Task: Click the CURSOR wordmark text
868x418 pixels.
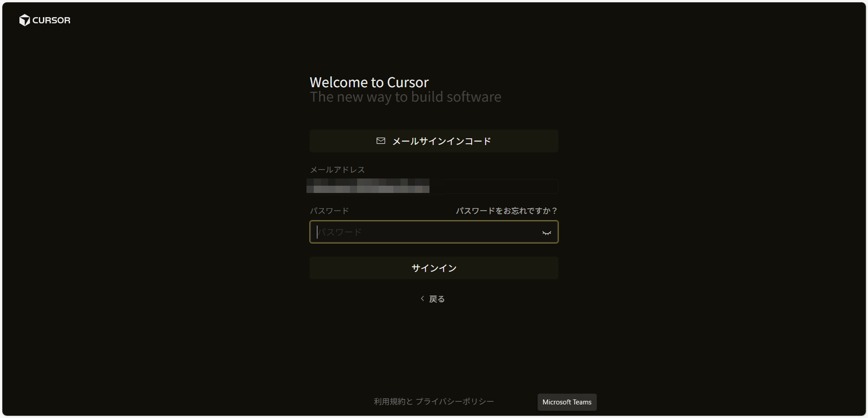Action: [51, 20]
